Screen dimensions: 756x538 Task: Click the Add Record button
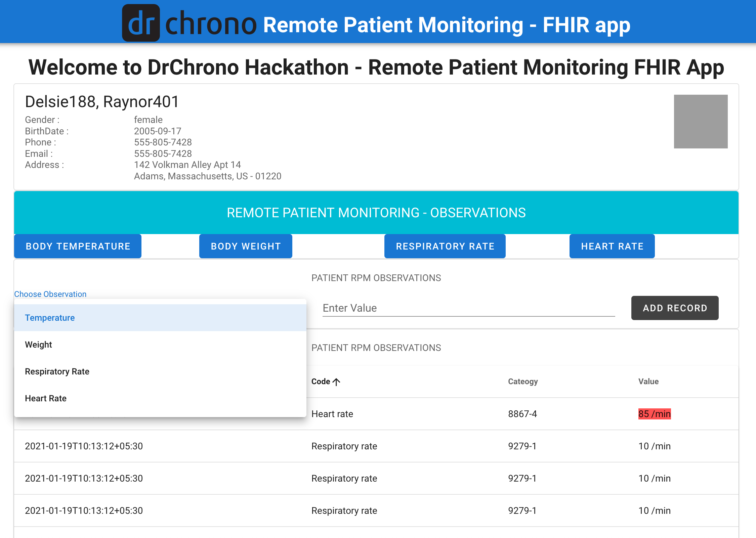675,308
